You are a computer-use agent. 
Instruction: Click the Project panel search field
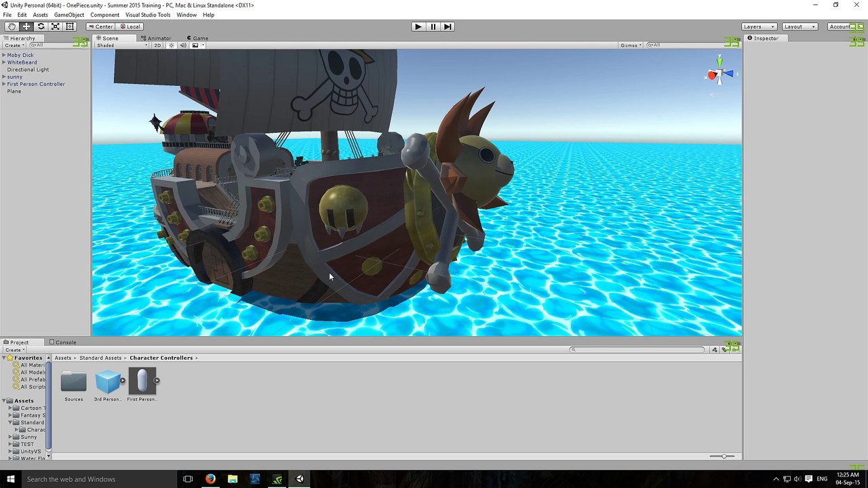click(637, 350)
